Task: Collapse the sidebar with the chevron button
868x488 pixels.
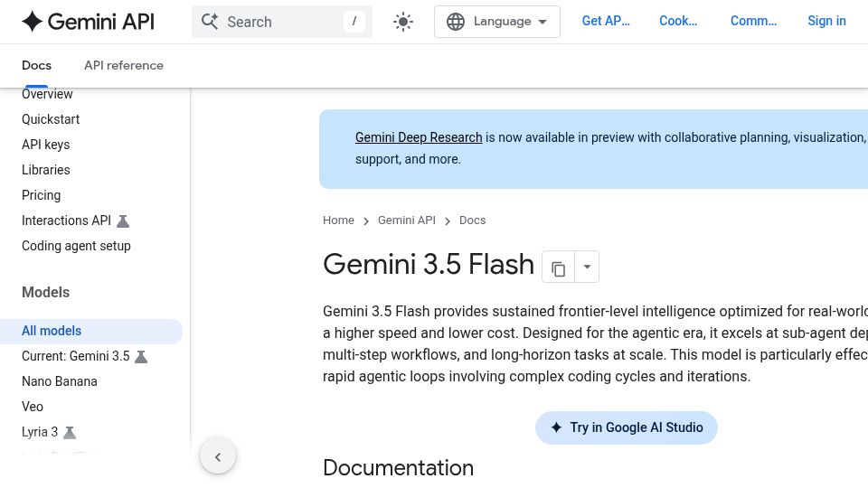Action: click(x=218, y=456)
